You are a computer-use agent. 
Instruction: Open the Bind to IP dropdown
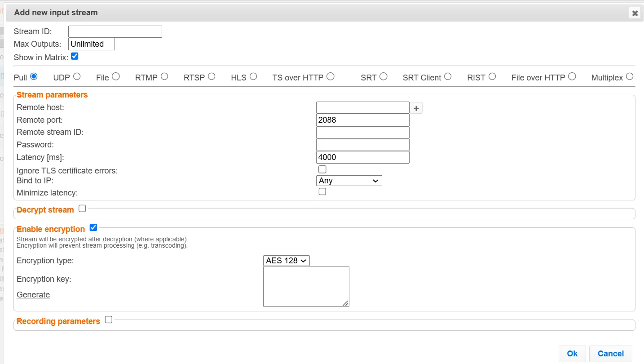point(349,181)
